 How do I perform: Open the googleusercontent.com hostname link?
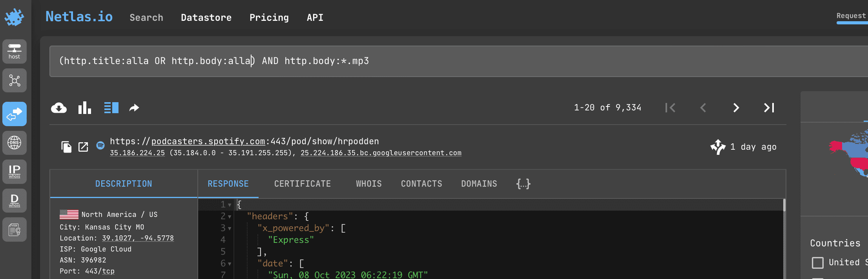381,153
